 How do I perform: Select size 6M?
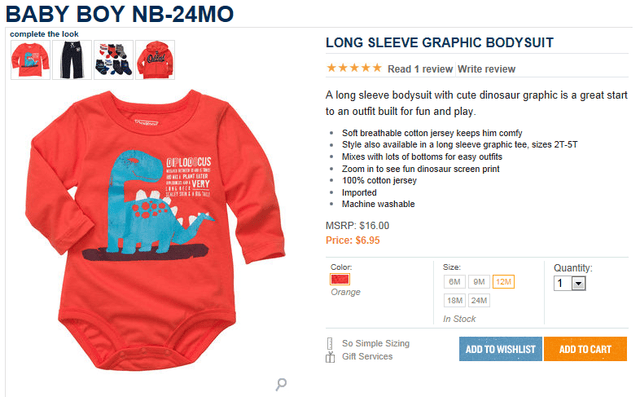coord(455,282)
